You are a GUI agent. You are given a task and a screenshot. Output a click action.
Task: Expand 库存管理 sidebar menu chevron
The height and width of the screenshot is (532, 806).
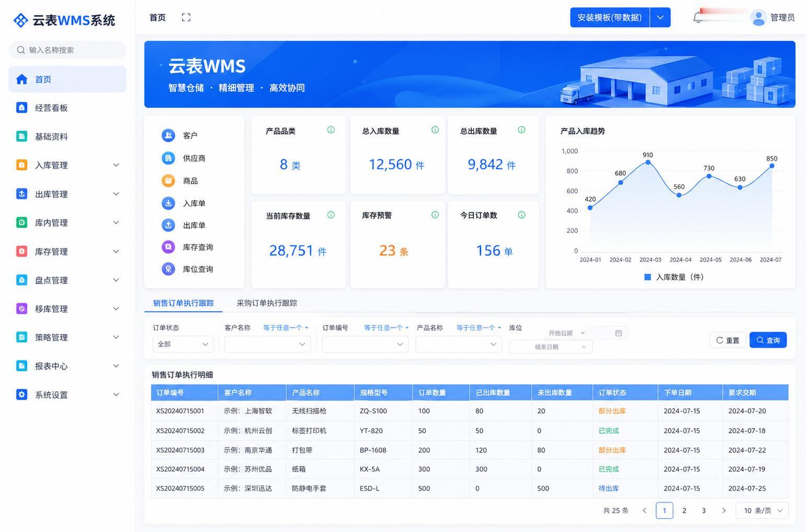(116, 251)
